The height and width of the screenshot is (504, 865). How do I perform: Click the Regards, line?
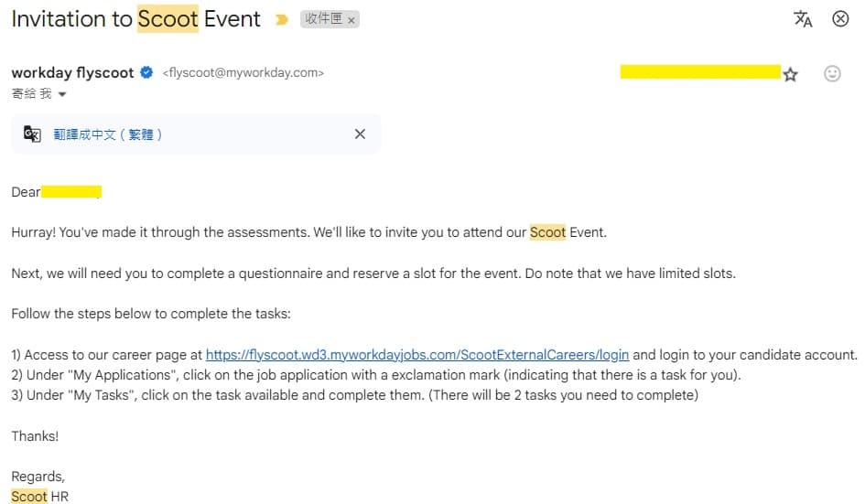tap(38, 477)
